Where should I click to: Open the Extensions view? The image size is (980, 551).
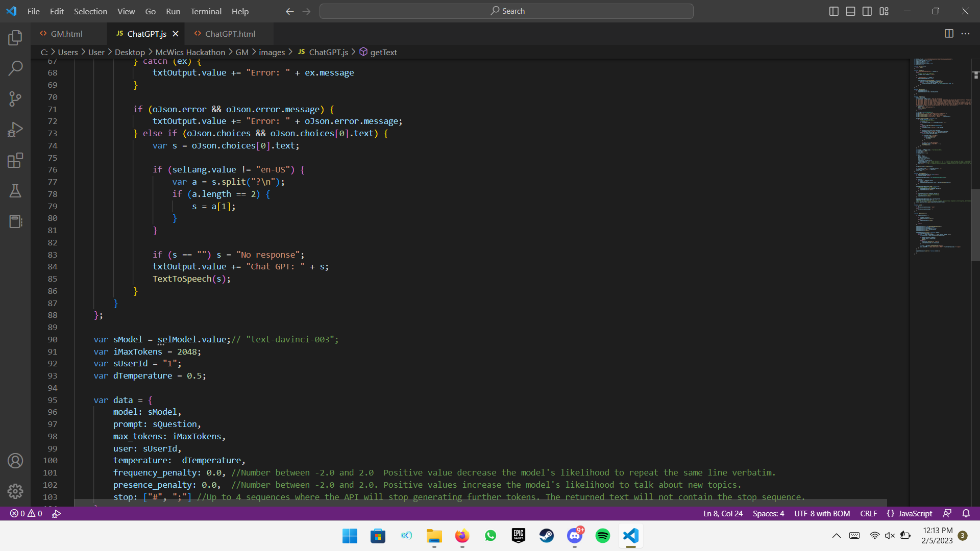pos(15,160)
